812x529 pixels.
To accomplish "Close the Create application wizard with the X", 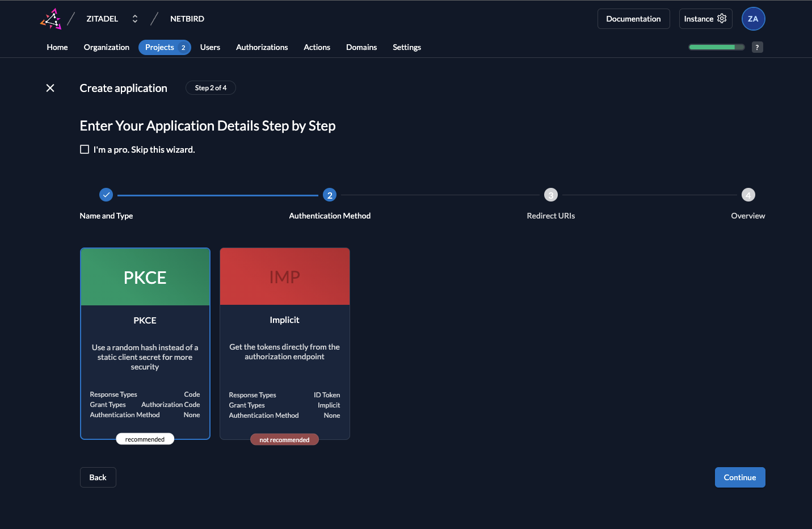I will 50,88.
